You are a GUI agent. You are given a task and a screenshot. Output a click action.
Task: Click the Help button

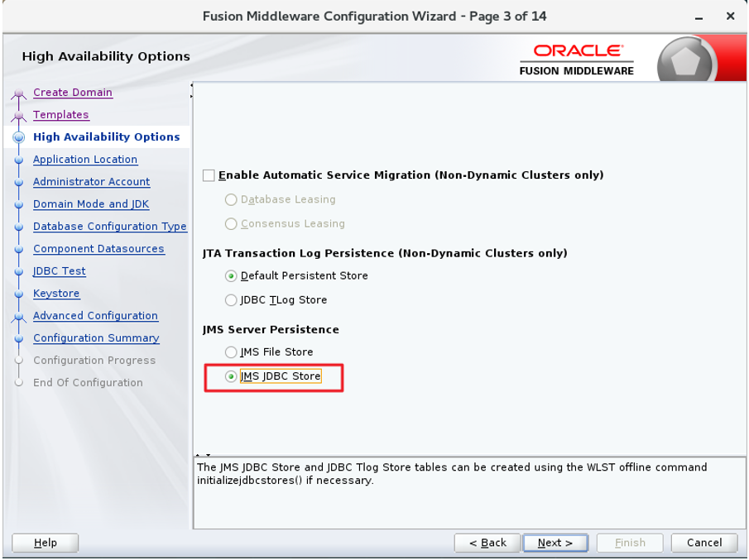click(46, 543)
